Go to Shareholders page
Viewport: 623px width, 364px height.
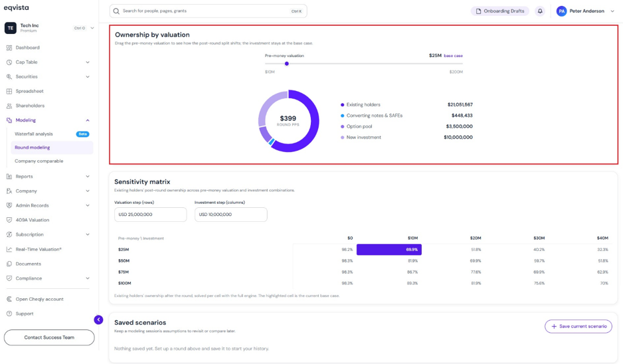point(30,106)
